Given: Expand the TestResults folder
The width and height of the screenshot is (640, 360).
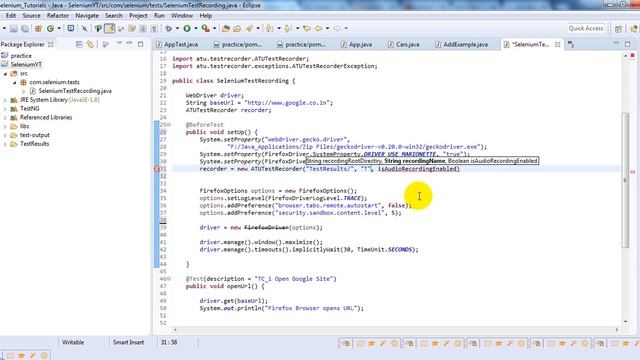Looking at the screenshot, I should click(5, 144).
